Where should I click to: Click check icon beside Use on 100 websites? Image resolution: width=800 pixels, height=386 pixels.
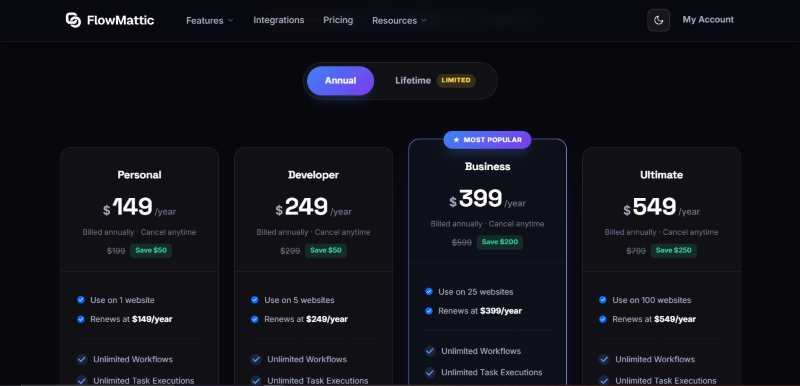[x=603, y=300]
